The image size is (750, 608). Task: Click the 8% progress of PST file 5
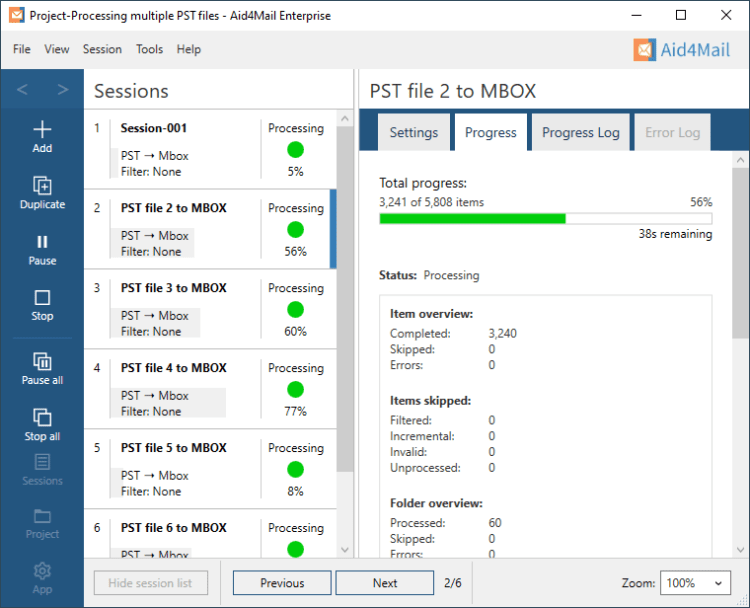click(295, 491)
